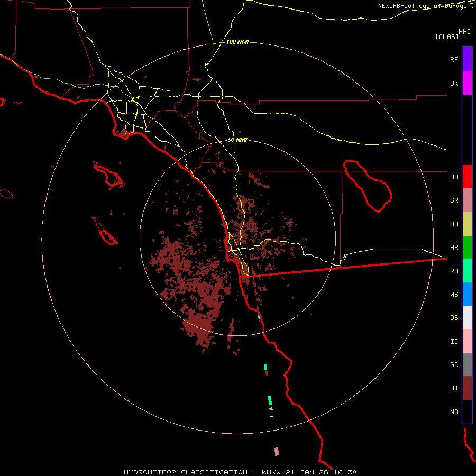
Task: Click the pink graupel echo near the bottom
Action: pyautogui.click(x=277, y=452)
